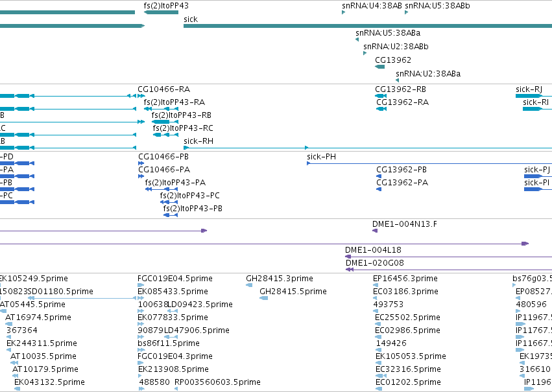Click the FGC019E04.3prime EST label

[x=175, y=356]
